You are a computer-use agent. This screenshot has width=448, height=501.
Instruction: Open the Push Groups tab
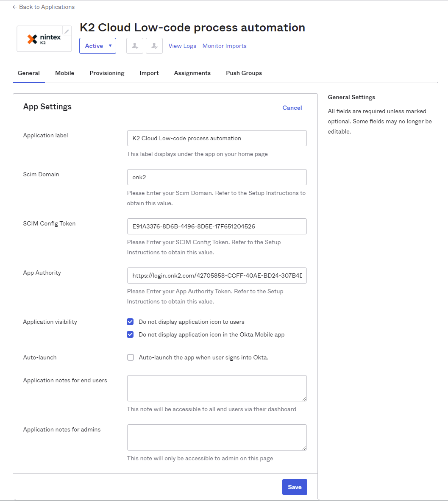(x=244, y=73)
